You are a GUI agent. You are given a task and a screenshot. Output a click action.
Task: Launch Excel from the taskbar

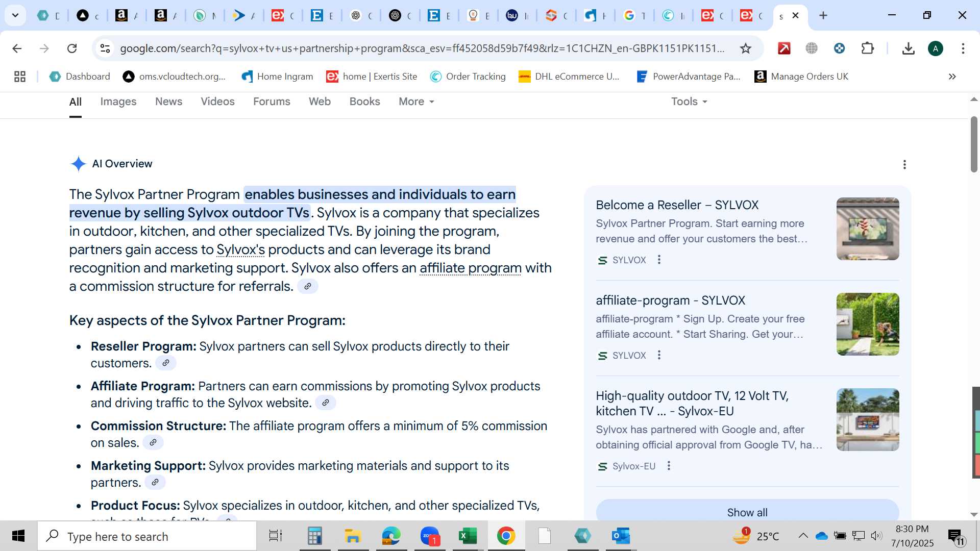468,536
